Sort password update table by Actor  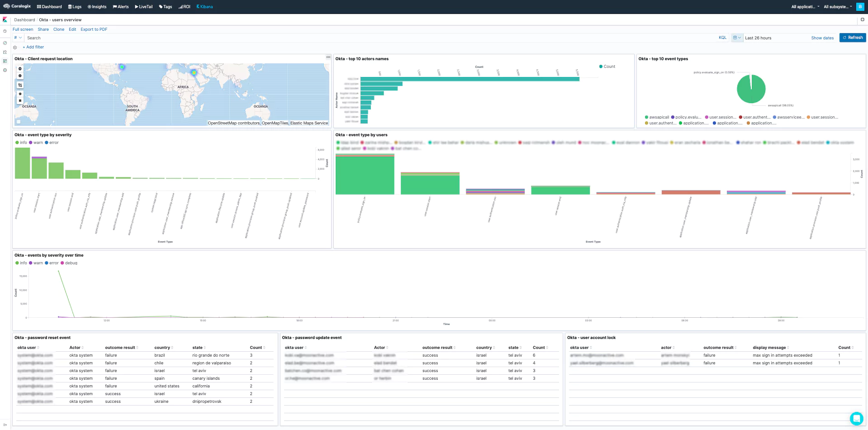click(x=381, y=348)
